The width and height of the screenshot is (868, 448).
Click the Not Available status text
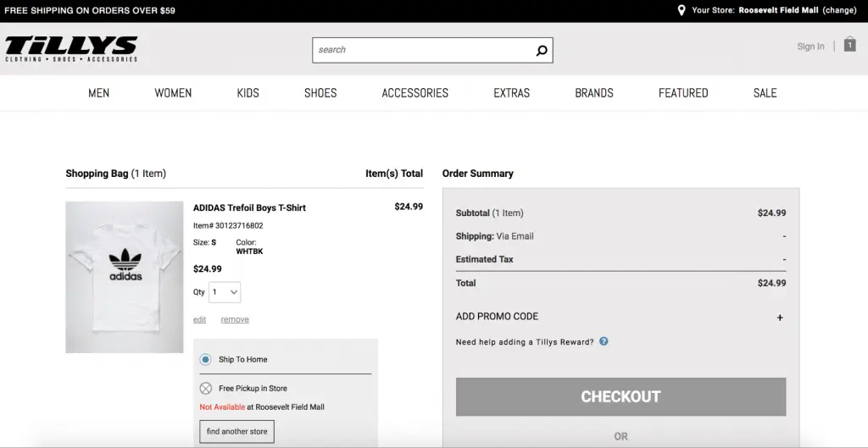[x=222, y=407]
